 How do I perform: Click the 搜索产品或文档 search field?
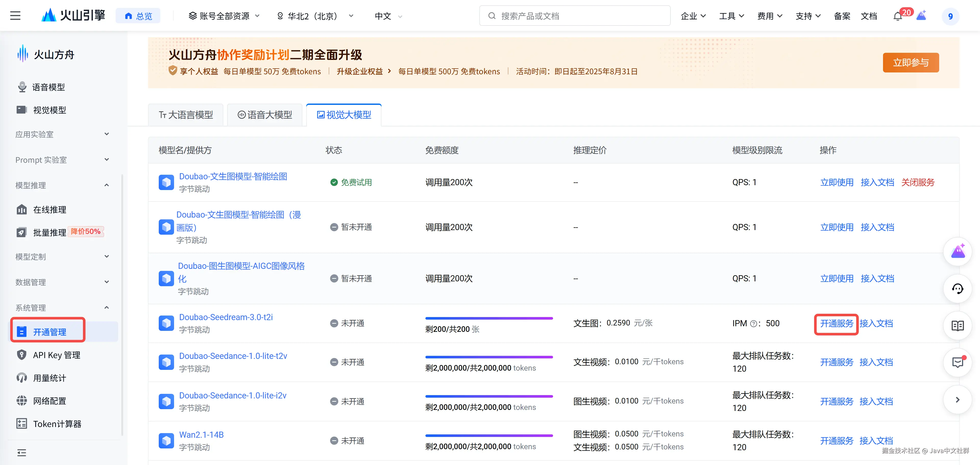click(x=574, y=16)
